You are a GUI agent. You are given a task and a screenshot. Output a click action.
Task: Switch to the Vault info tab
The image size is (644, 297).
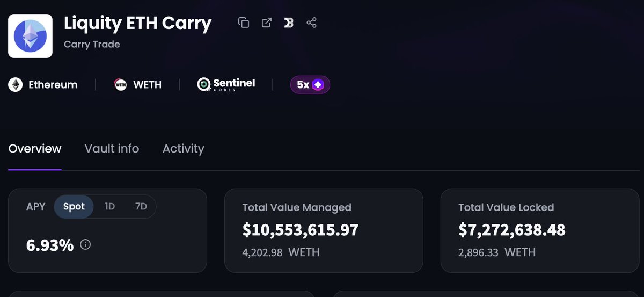[112, 149]
